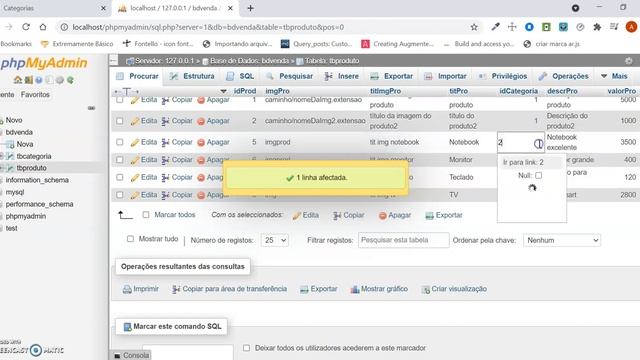
Task: Expand tbproduto tree node
Action: (x=2, y=168)
